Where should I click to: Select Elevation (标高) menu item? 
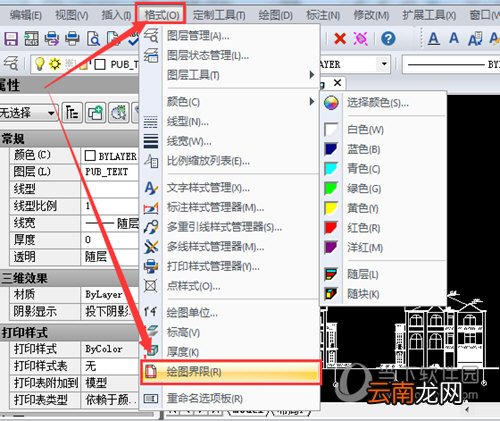229,332
